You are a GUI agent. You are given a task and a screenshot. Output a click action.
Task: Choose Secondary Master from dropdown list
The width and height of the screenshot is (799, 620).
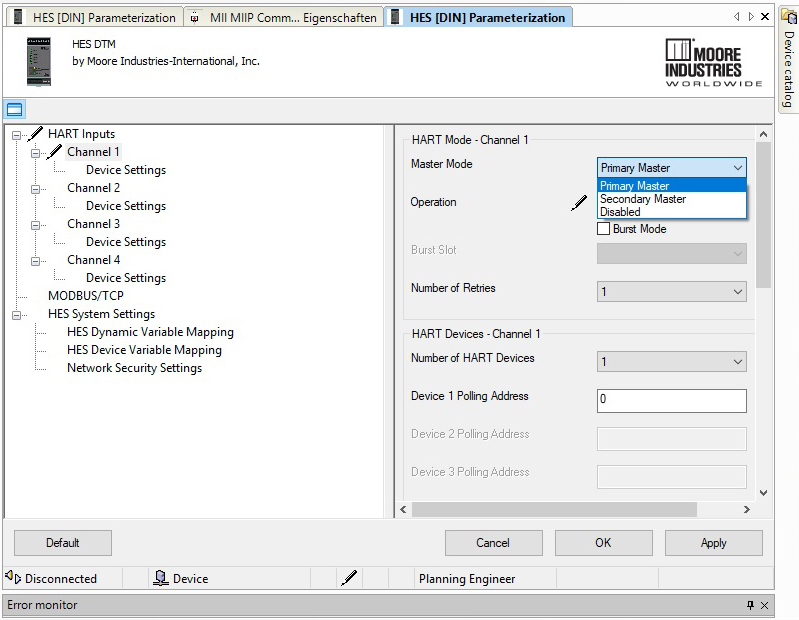pos(672,199)
